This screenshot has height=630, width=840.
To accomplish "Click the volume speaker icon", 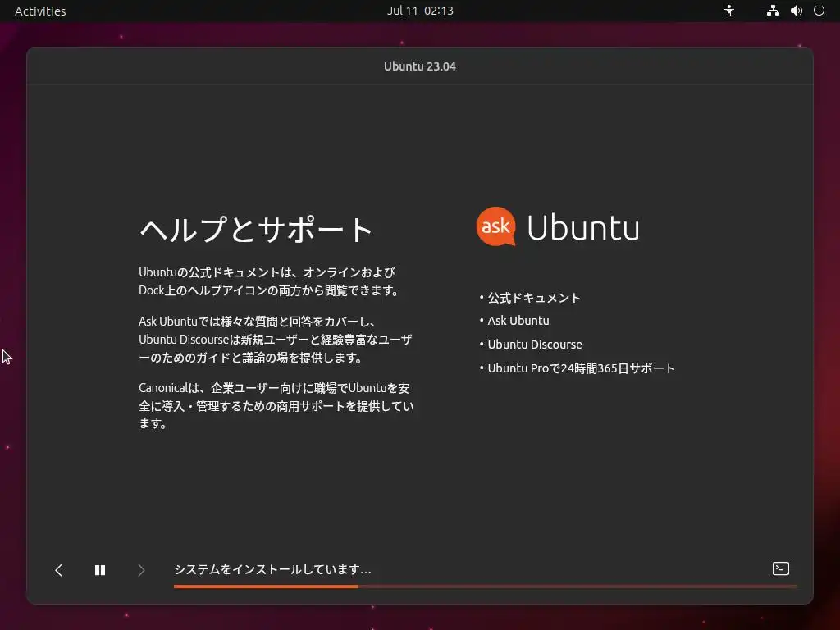I will coord(796,11).
